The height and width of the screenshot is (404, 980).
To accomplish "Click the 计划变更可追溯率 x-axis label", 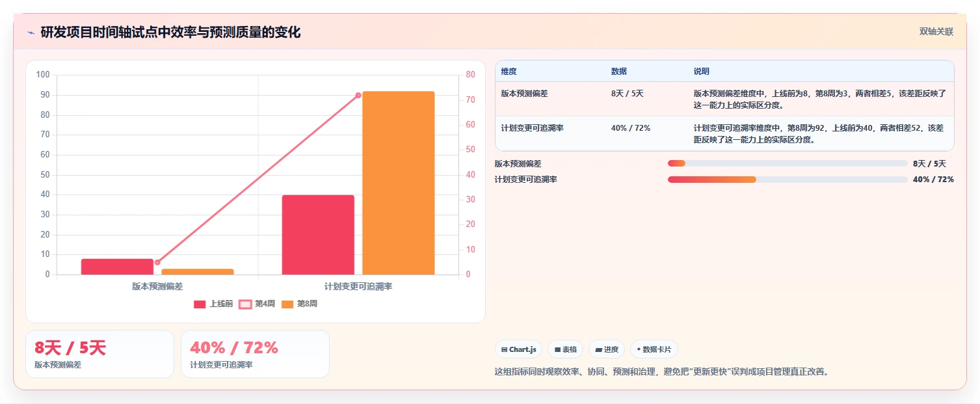I will (358, 286).
